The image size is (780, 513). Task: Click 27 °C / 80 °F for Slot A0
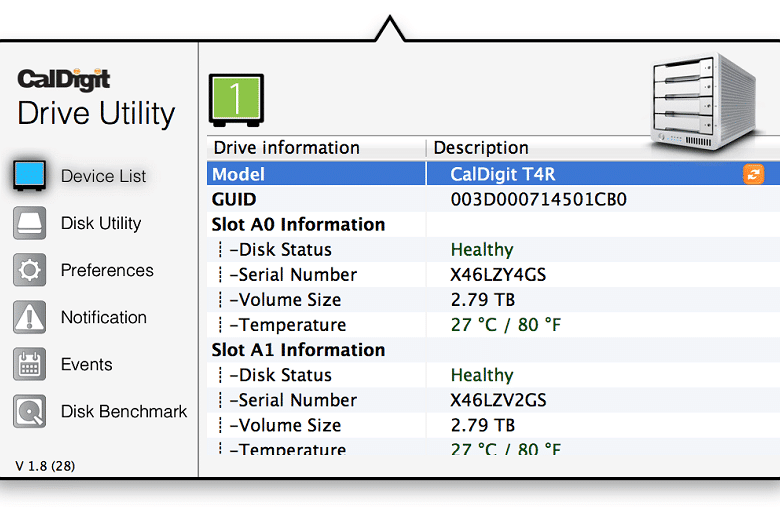(x=506, y=325)
